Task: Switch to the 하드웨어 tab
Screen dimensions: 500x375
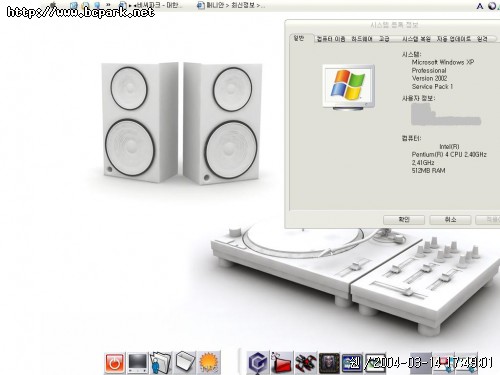Action: (x=362, y=39)
